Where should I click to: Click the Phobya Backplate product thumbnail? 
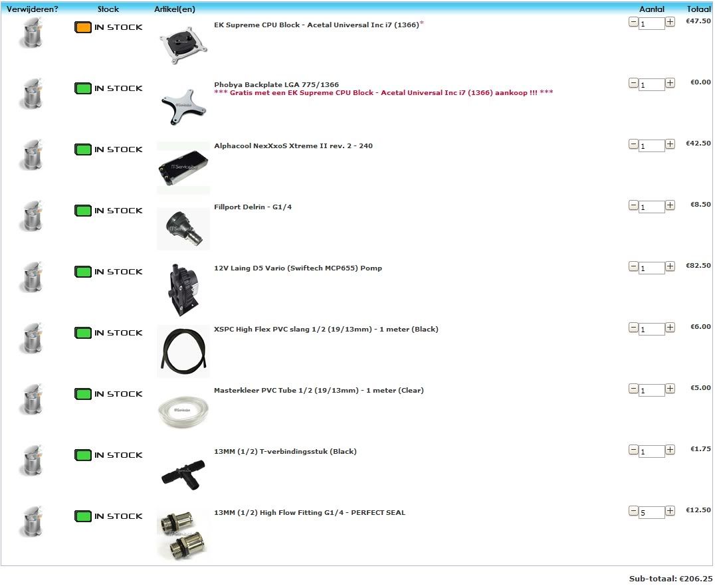tap(184, 107)
